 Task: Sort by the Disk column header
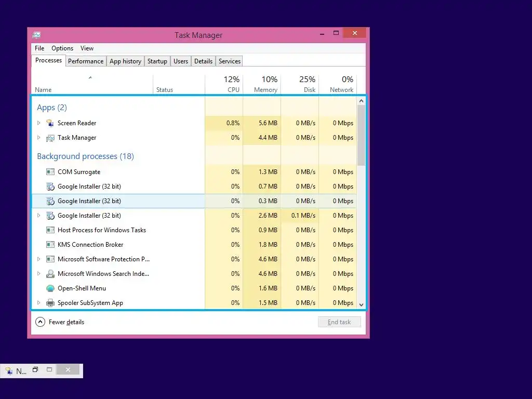300,85
